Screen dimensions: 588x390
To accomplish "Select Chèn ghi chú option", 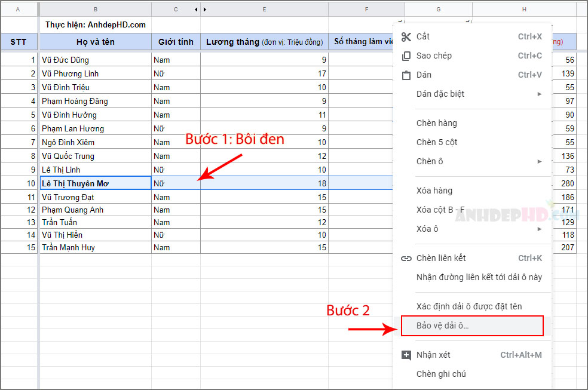I will tap(441, 374).
